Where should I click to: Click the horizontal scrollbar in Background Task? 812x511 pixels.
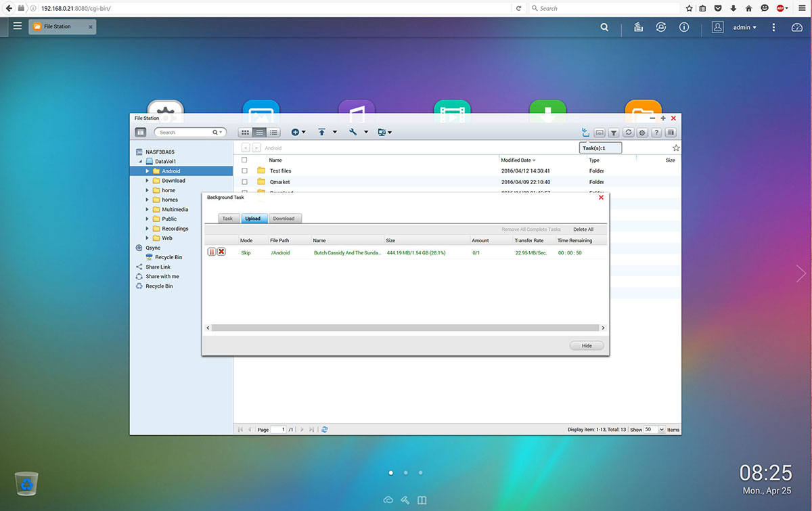(x=405, y=328)
